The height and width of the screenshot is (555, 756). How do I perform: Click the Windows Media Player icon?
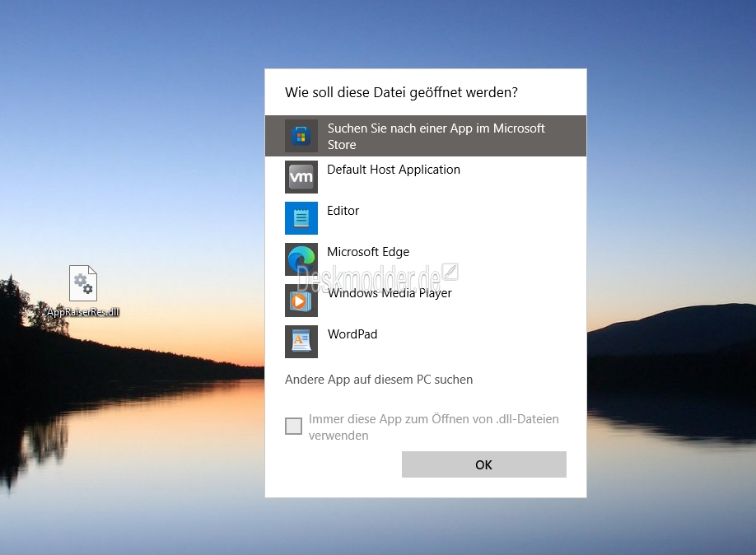[x=301, y=301]
